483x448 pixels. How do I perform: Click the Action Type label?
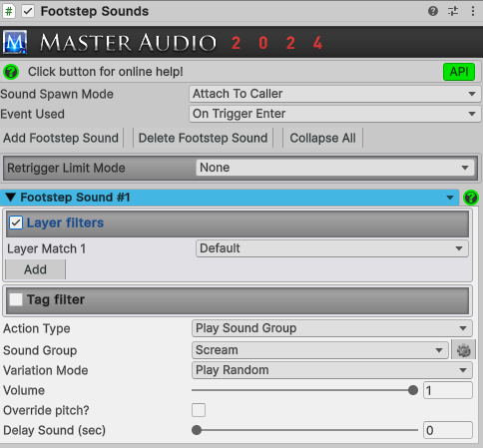coord(37,328)
